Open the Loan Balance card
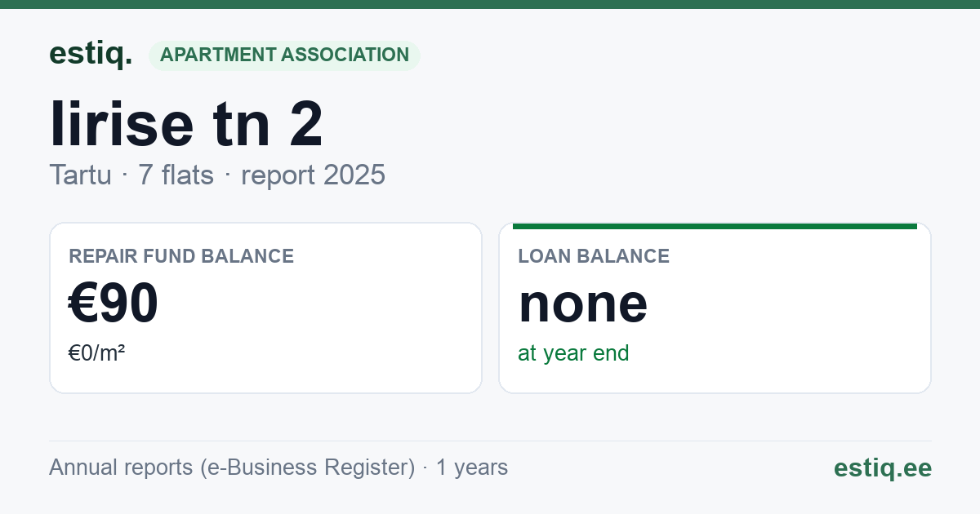This screenshot has height=514, width=980. (715, 308)
